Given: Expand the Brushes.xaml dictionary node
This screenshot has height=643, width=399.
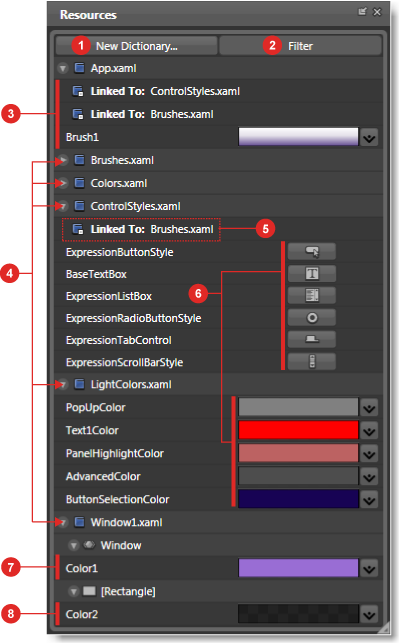Looking at the screenshot, I should click(63, 160).
